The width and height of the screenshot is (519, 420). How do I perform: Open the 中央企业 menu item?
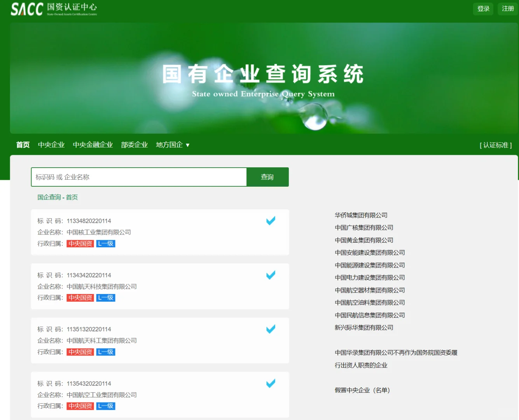tap(51, 145)
